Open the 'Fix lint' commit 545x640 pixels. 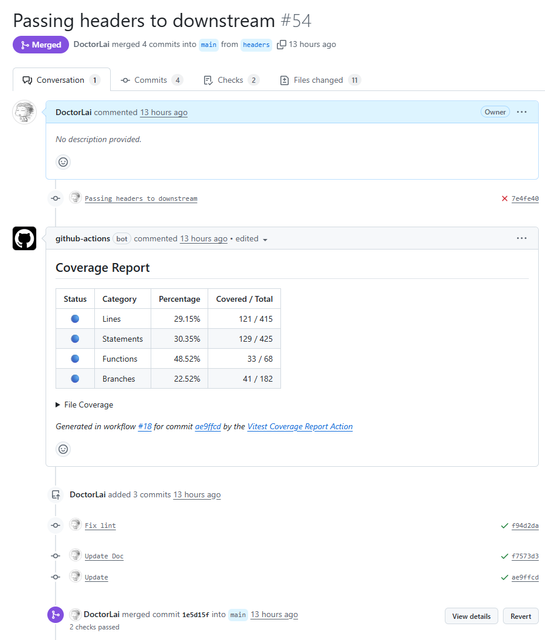click(x=100, y=526)
